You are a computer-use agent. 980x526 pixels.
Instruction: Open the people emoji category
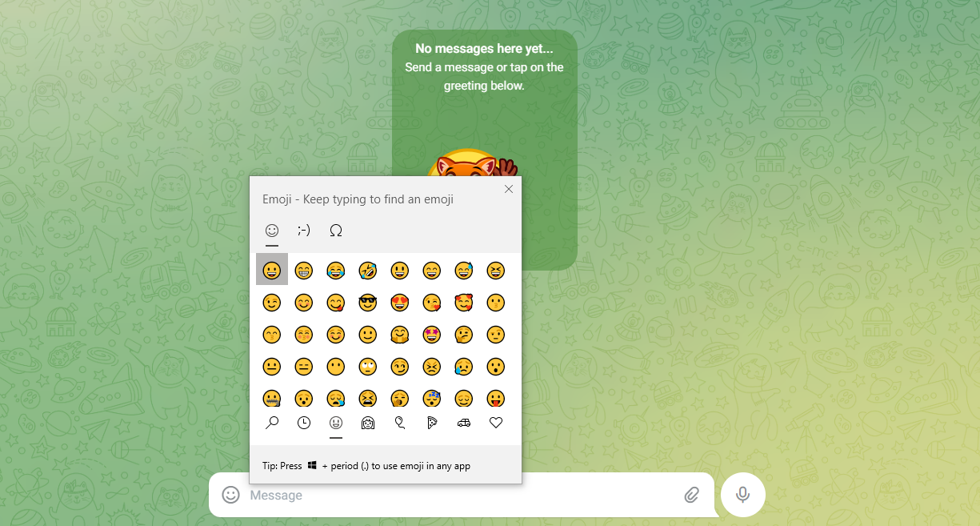click(368, 423)
